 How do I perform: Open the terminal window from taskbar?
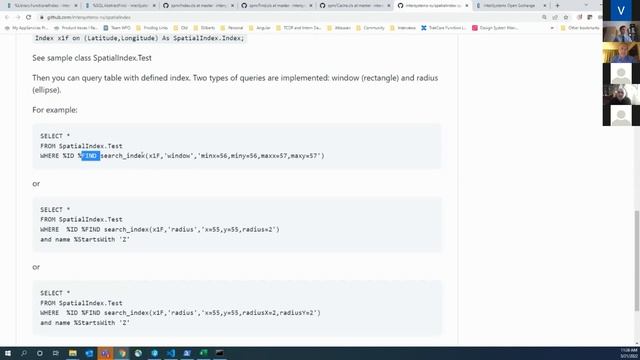220,353
